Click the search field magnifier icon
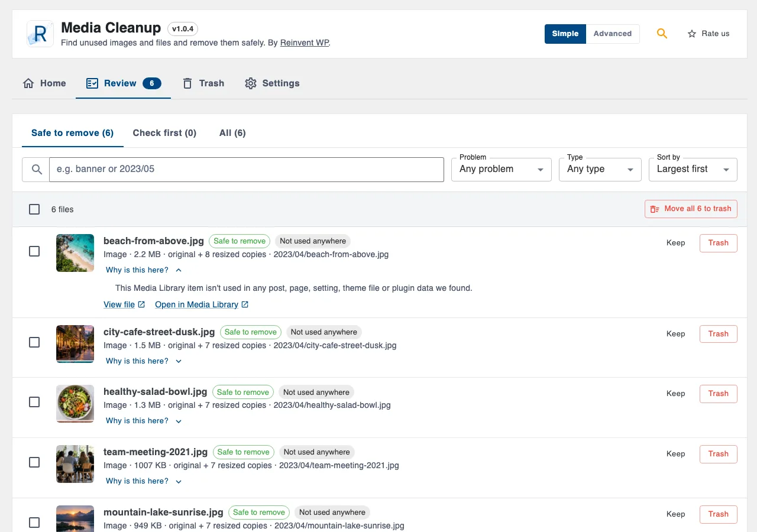Image resolution: width=757 pixels, height=532 pixels. [x=37, y=170]
